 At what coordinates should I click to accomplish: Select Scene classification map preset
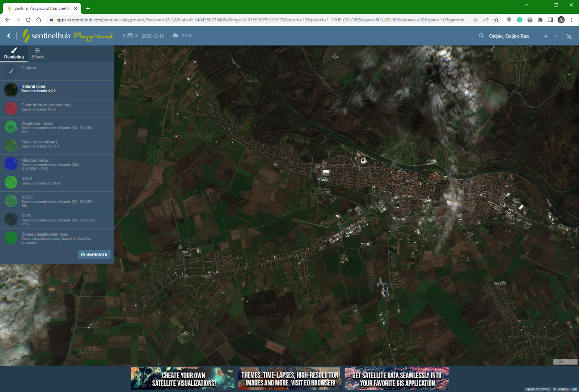point(57,238)
